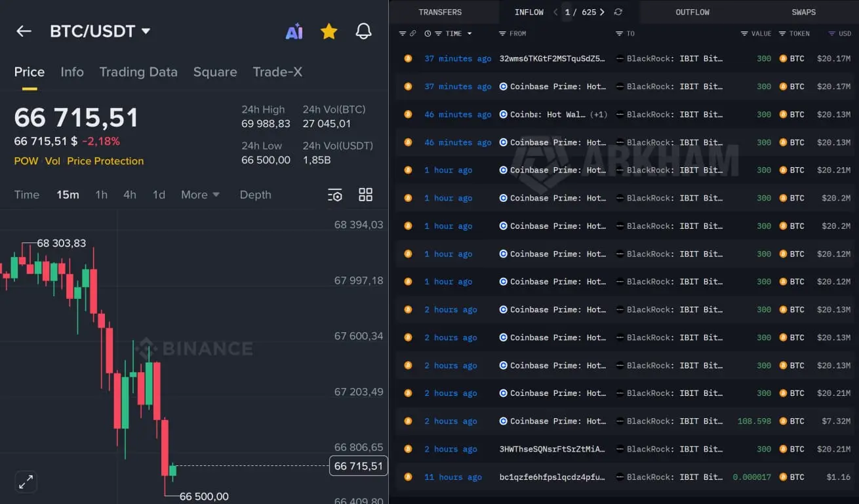Image resolution: width=859 pixels, height=504 pixels.
Task: Switch to the Square tab
Action: click(x=215, y=72)
